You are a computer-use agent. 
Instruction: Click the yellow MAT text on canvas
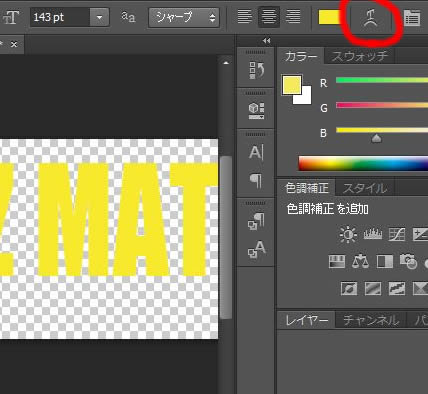pyautogui.click(x=128, y=219)
